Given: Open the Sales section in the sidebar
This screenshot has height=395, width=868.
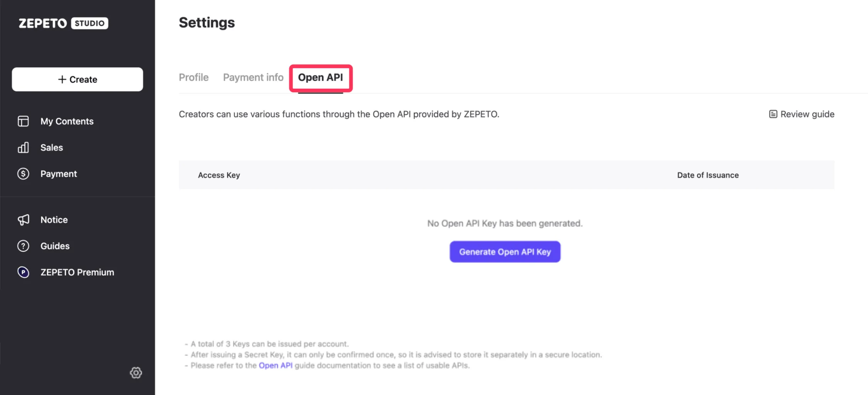Looking at the screenshot, I should [52, 147].
